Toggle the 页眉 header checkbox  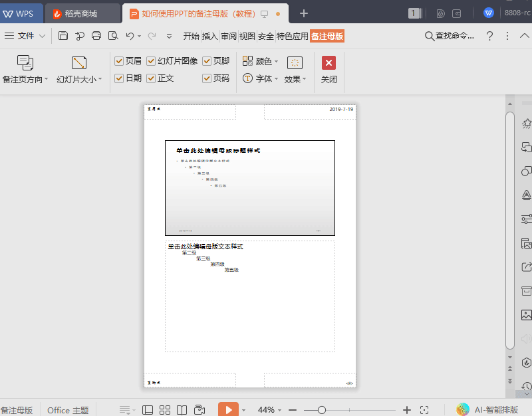tap(119, 61)
